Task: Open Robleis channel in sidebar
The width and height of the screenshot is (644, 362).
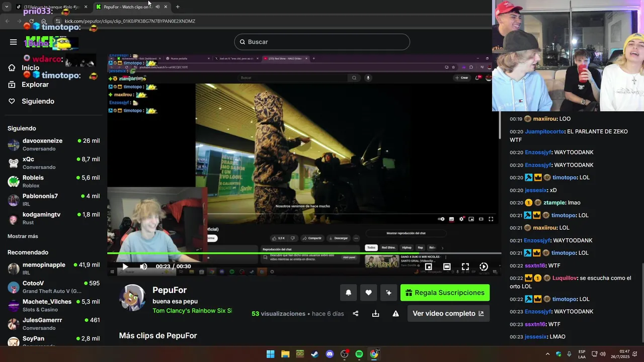Action: click(x=53, y=182)
